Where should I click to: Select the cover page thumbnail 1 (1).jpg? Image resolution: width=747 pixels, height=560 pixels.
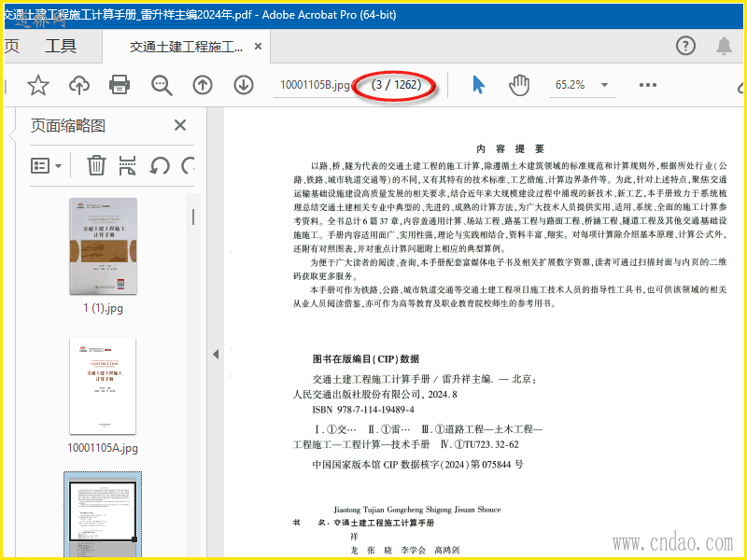coord(103,246)
